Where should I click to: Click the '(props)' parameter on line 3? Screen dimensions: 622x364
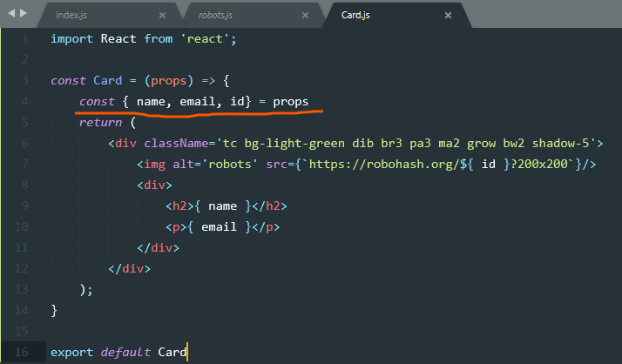(x=169, y=81)
